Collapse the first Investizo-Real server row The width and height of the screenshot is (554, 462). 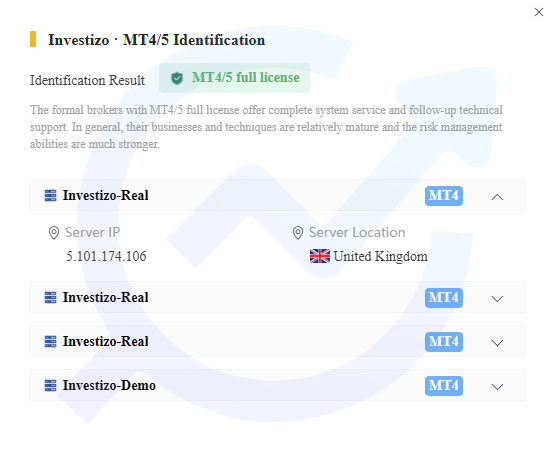(x=497, y=197)
